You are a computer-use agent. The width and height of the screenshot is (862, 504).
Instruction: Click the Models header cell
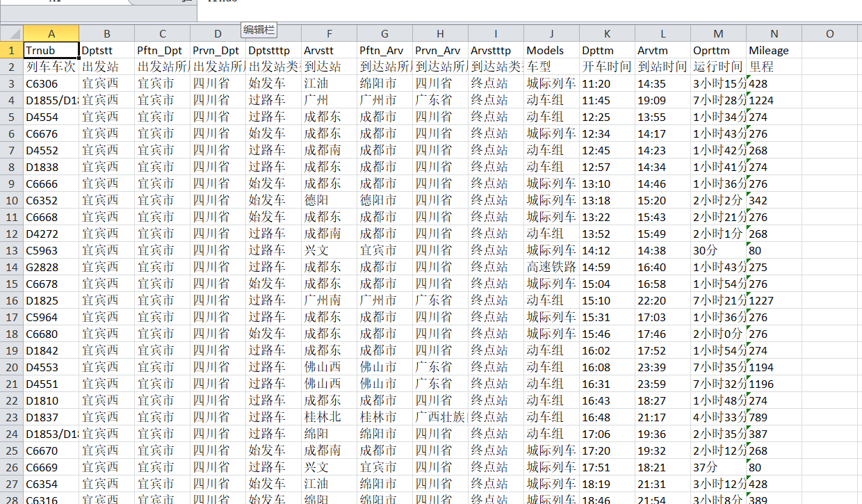coord(551,50)
